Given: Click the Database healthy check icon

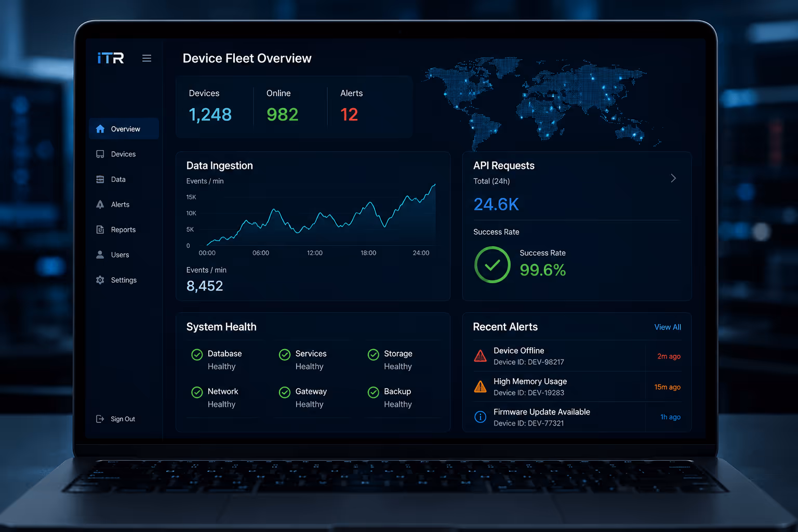Looking at the screenshot, I should (x=197, y=354).
